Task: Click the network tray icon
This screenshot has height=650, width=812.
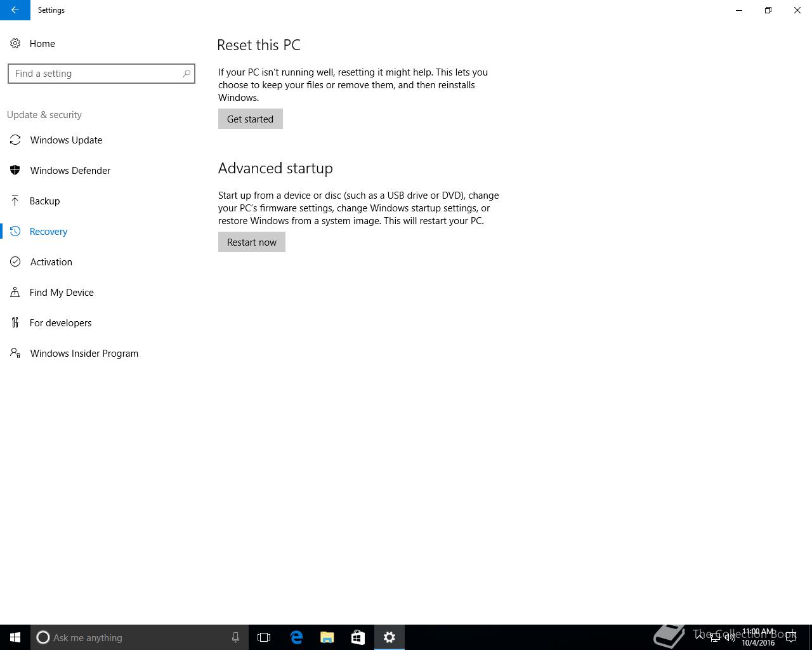Action: coord(715,637)
